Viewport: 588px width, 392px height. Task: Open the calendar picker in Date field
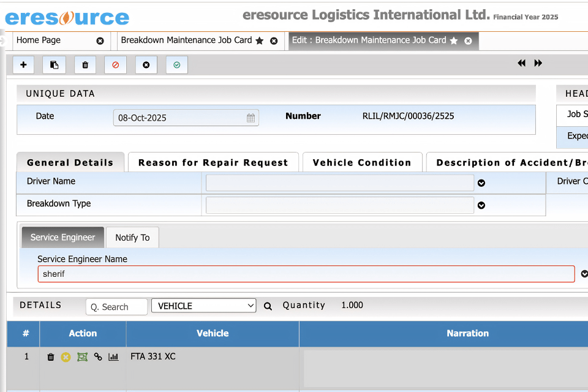[251, 118]
